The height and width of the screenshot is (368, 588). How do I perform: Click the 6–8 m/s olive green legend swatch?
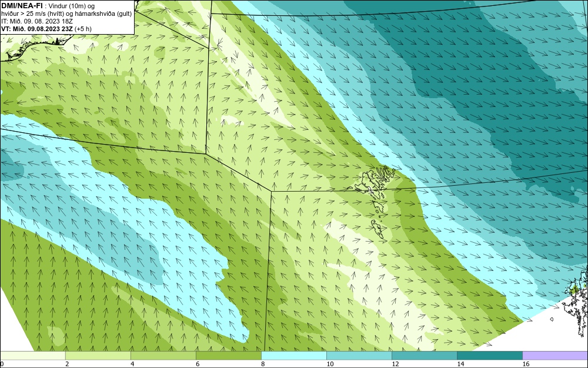[x=228, y=355]
